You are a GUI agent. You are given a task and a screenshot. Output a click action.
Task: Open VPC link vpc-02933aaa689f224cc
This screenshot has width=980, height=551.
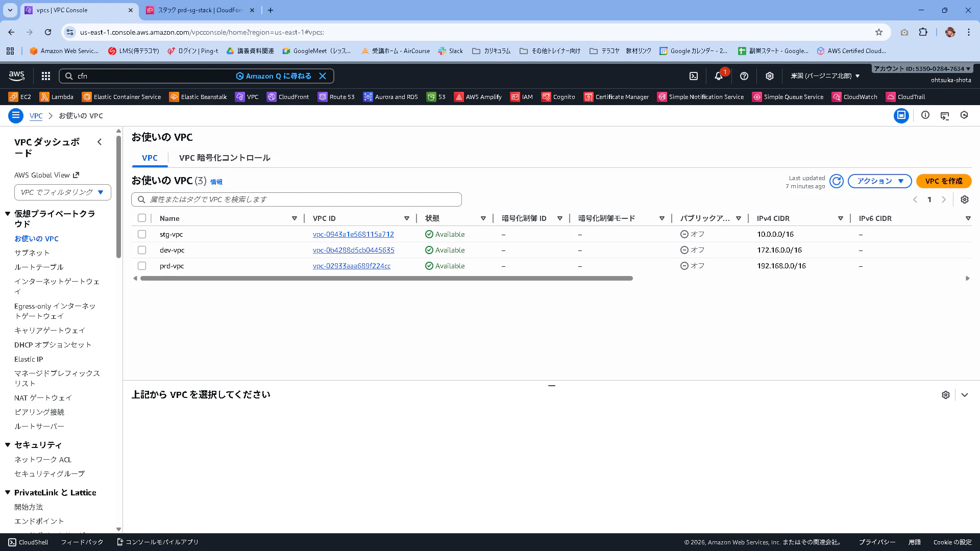[352, 266]
